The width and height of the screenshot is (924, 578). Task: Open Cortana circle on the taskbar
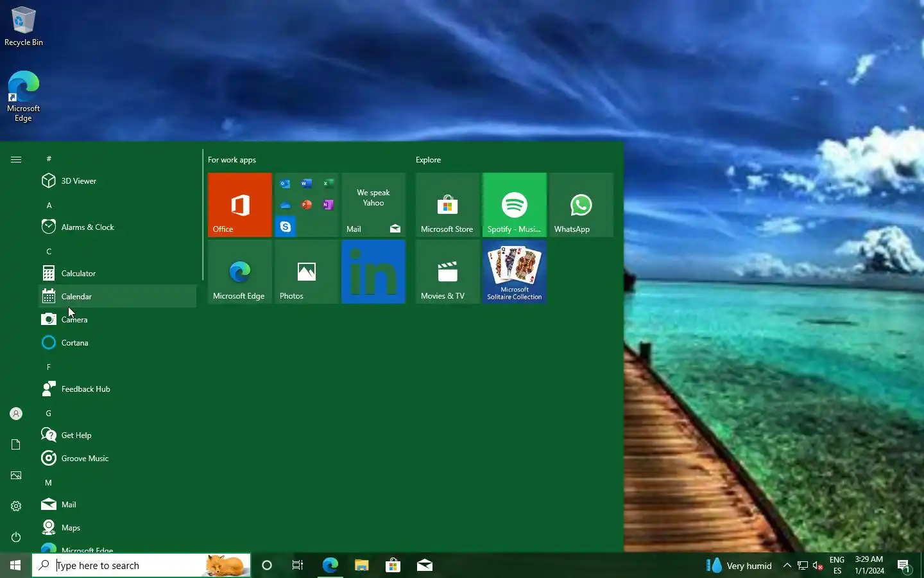pos(267,565)
